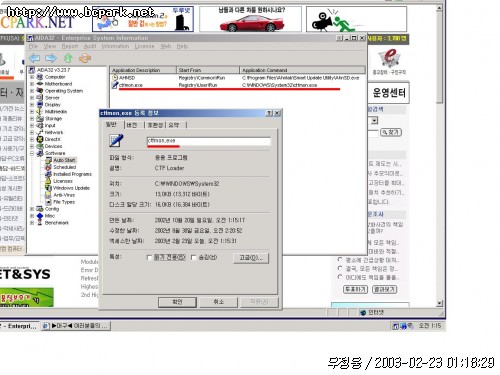
Task: Select the Anti-Virus icon in tree
Action: pyautogui.click(x=48, y=195)
